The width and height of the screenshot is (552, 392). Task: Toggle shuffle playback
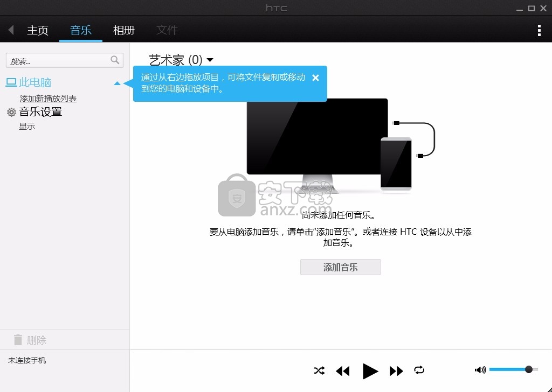pyautogui.click(x=319, y=370)
